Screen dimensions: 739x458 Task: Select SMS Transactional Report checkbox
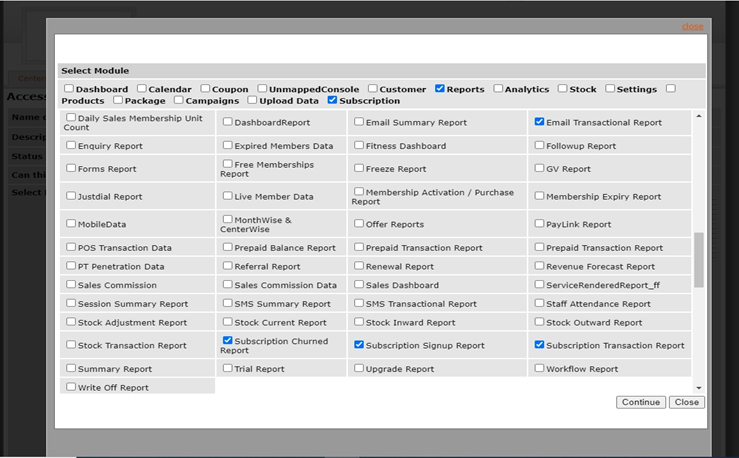point(359,303)
